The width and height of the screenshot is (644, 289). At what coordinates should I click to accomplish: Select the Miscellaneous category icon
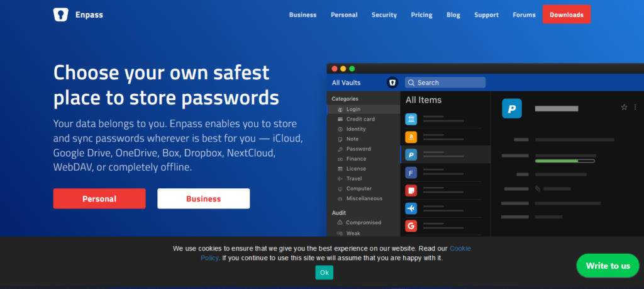pos(340,198)
